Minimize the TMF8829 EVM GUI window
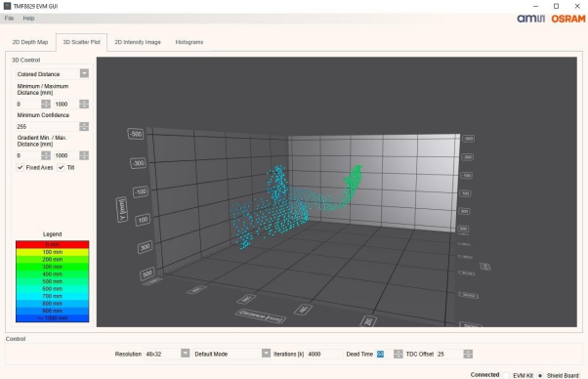This screenshot has height=379, width=588. pyautogui.click(x=535, y=6)
